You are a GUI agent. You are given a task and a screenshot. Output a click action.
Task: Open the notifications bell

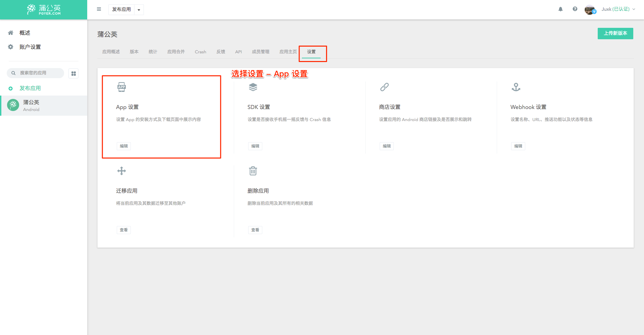coord(560,9)
